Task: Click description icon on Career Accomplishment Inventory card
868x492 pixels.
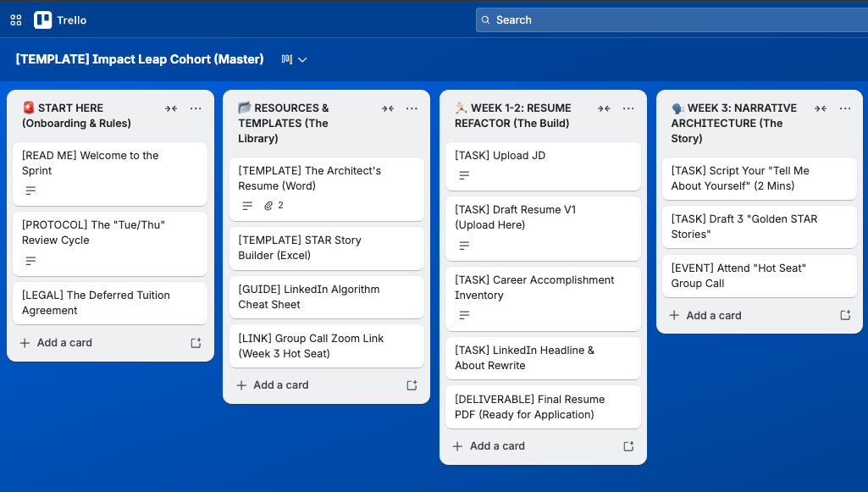Action: pos(462,315)
